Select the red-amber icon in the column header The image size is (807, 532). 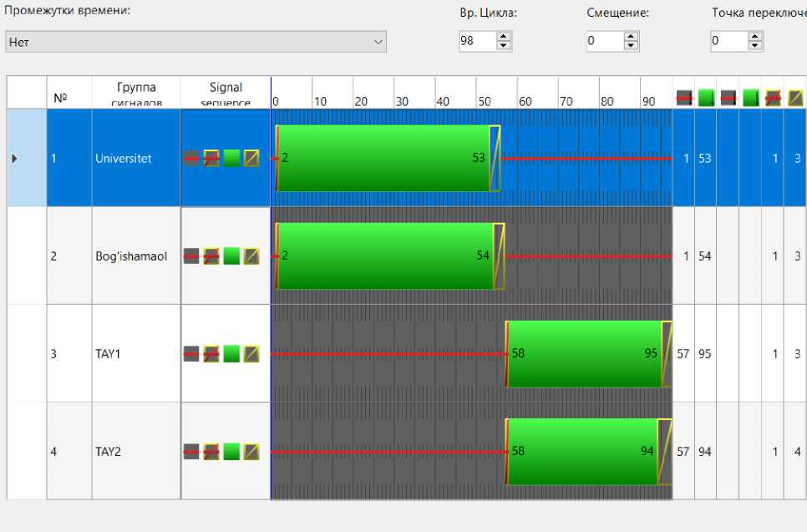pyautogui.click(x=773, y=98)
